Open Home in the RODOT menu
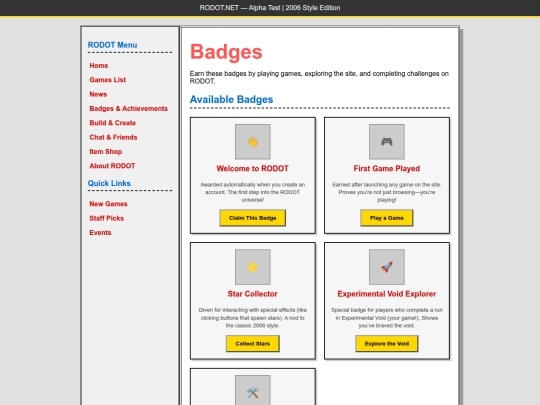540x405 pixels. pos(99,65)
